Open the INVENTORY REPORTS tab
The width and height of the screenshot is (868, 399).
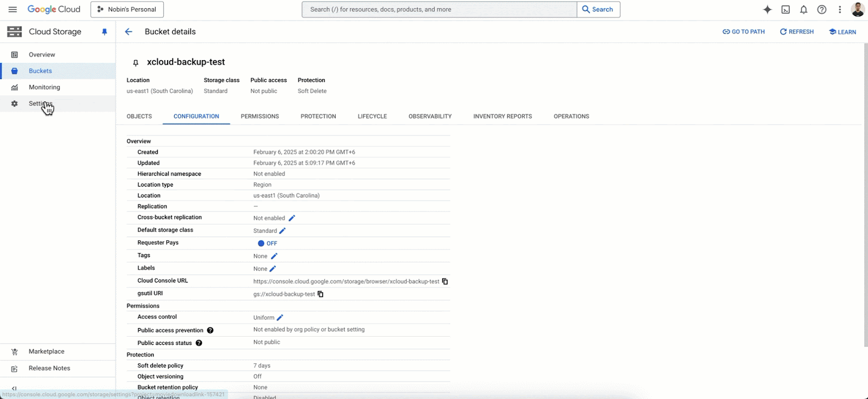point(503,116)
